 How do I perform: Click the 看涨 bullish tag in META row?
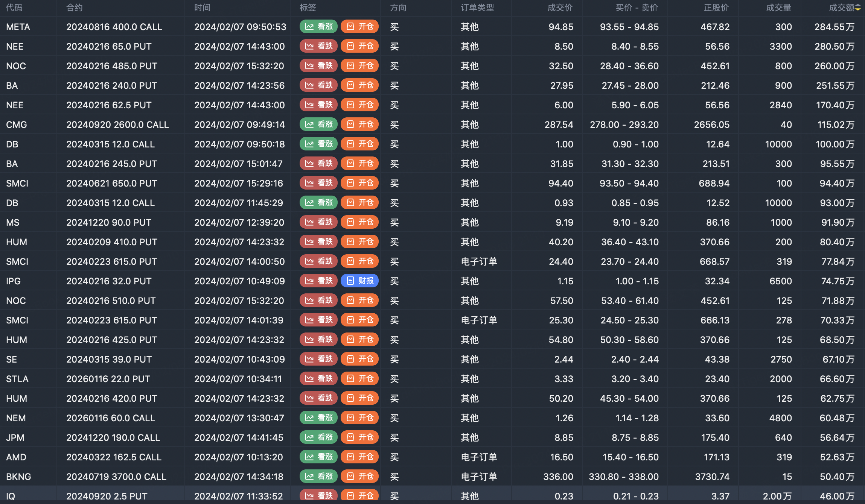coord(318,27)
